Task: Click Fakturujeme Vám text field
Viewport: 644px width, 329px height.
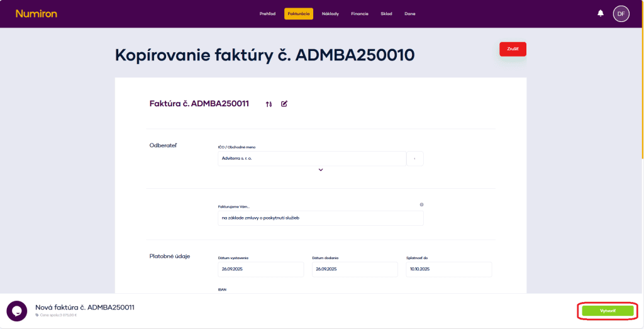Action: coord(321,218)
